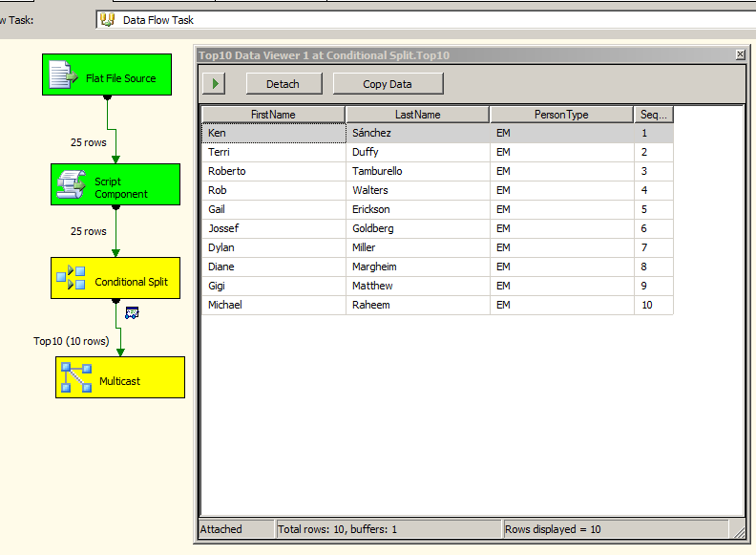
Task: Select the Goldberg cell
Action: (x=417, y=228)
